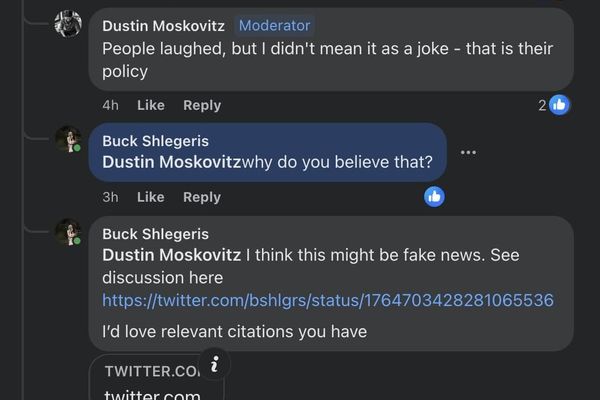Screen dimensions: 600x400
Task: Click the Dustin Moskovitz mention before 'why do you believe that?'
Action: pyautogui.click(x=172, y=162)
